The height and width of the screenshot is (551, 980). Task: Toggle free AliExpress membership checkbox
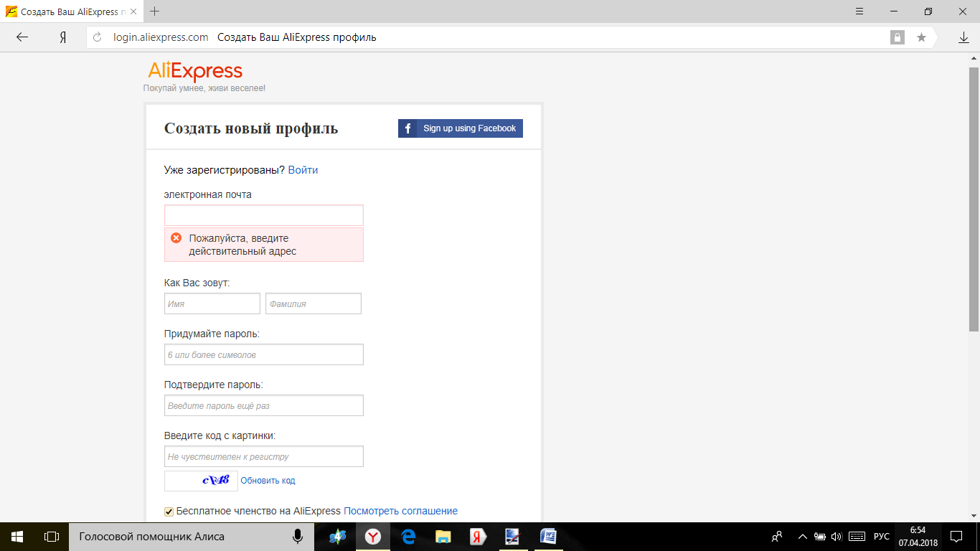click(x=169, y=512)
